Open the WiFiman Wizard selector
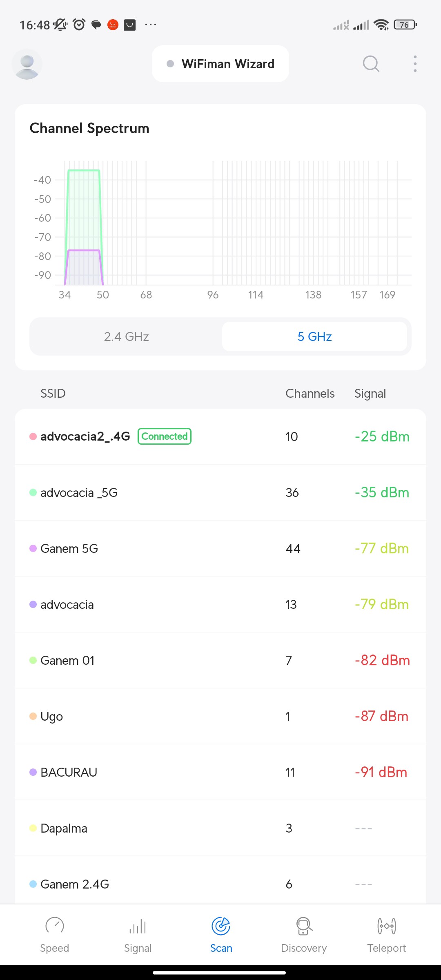This screenshot has height=980, width=441. click(x=220, y=64)
